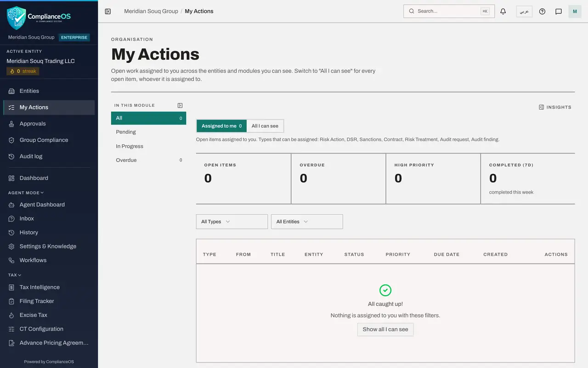The height and width of the screenshot is (368, 588).
Task: Open Settings & Knowledge in sidebar
Action: click(x=49, y=247)
